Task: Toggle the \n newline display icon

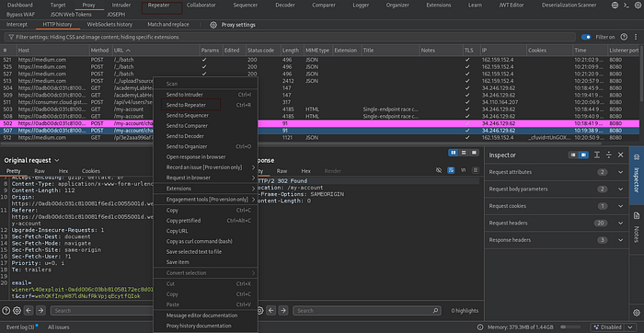Action: (464, 170)
